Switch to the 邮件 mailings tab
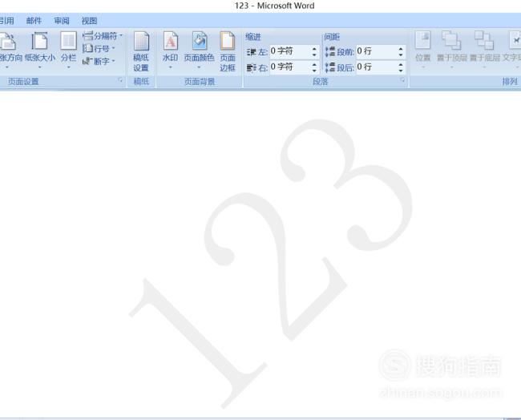 click(x=34, y=21)
